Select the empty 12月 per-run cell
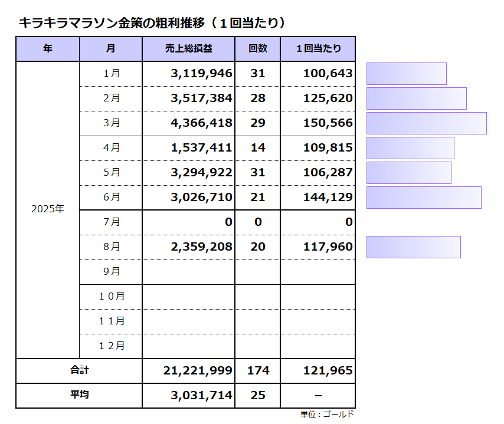This screenshot has height=424, width=504. pyautogui.click(x=318, y=346)
